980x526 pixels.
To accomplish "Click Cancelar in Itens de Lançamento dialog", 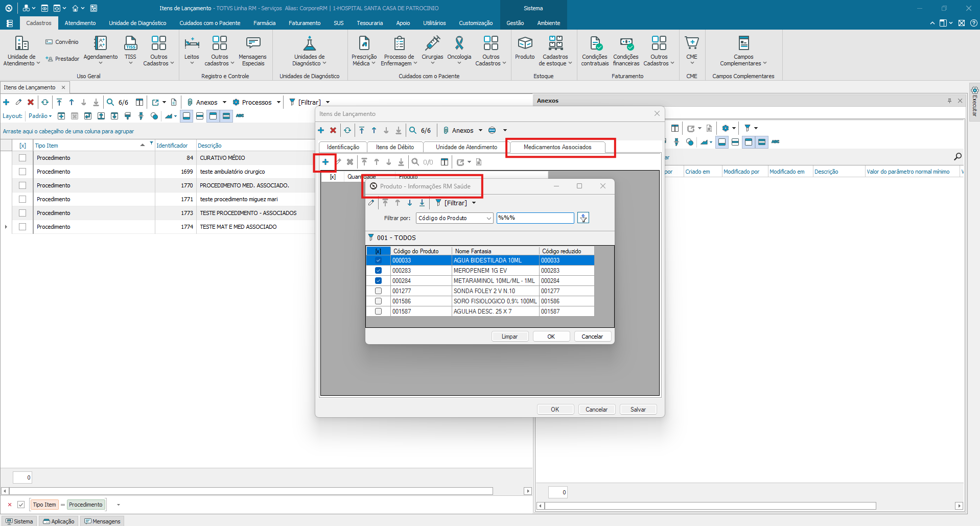I will (x=596, y=410).
